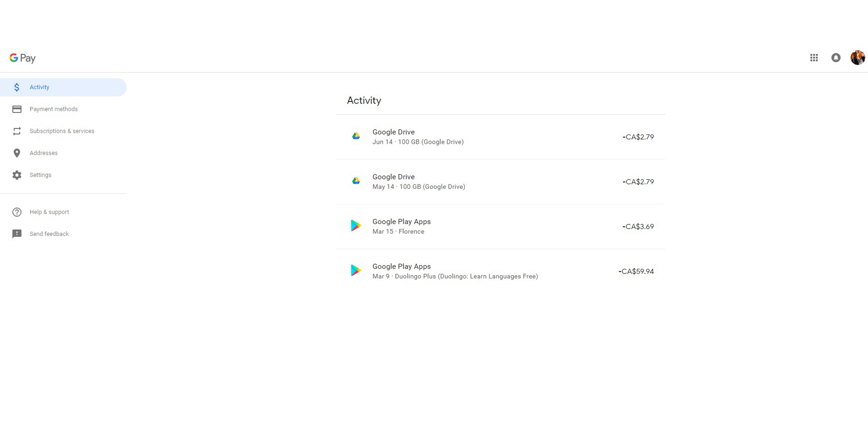Click the Help & support question mark icon
Viewport: 868px width, 443px height.
coord(16,212)
